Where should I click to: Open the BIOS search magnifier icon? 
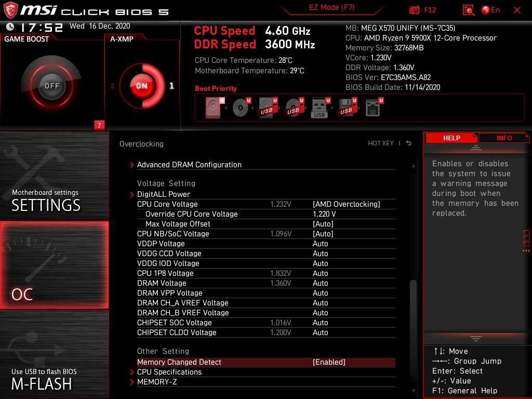(468, 10)
